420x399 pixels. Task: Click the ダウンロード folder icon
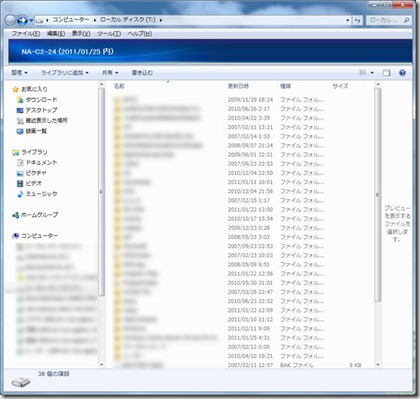pyautogui.click(x=20, y=100)
